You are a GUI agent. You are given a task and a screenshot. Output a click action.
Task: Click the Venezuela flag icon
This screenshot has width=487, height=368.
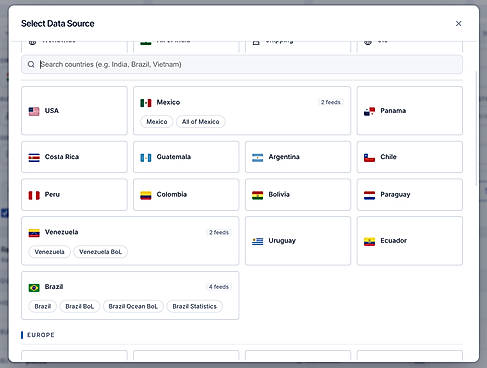click(x=34, y=232)
